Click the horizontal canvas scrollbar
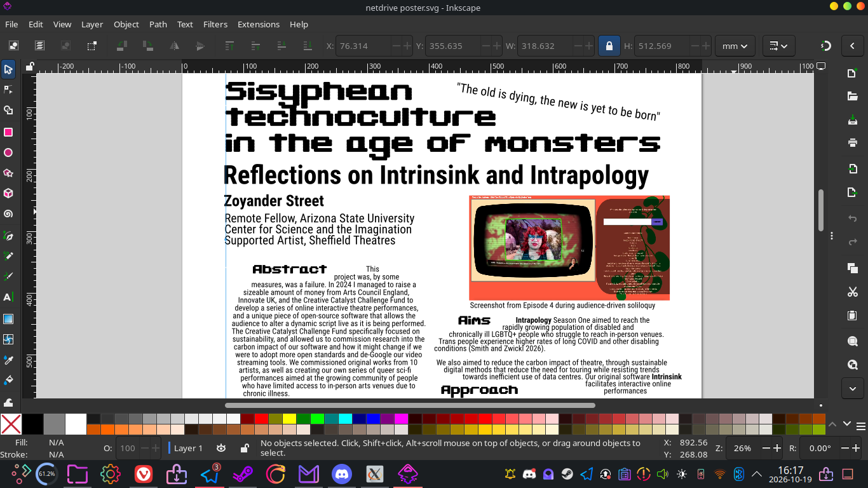The width and height of the screenshot is (868, 488). coord(410,405)
